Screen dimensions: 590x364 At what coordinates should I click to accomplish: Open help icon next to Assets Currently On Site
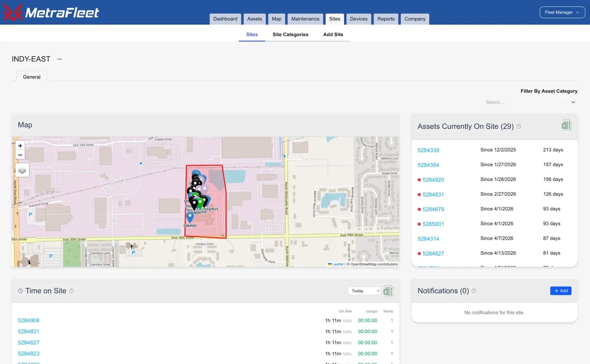pos(519,127)
